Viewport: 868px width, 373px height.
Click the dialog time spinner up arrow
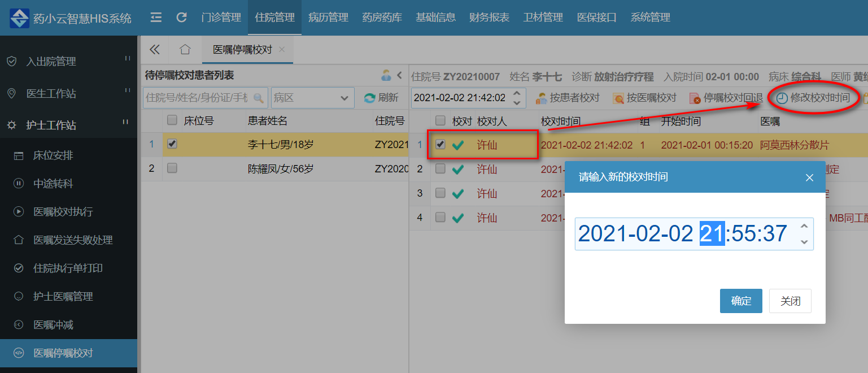(x=804, y=227)
